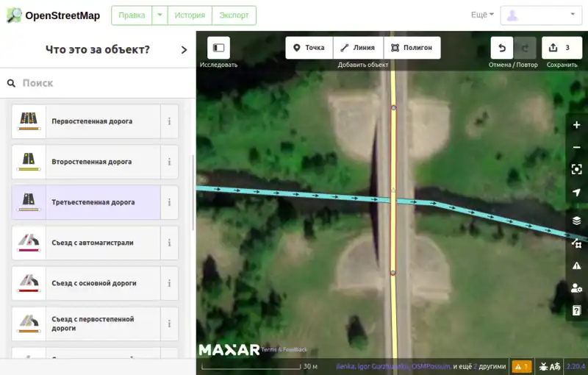Expand the Ещё menu

482,15
